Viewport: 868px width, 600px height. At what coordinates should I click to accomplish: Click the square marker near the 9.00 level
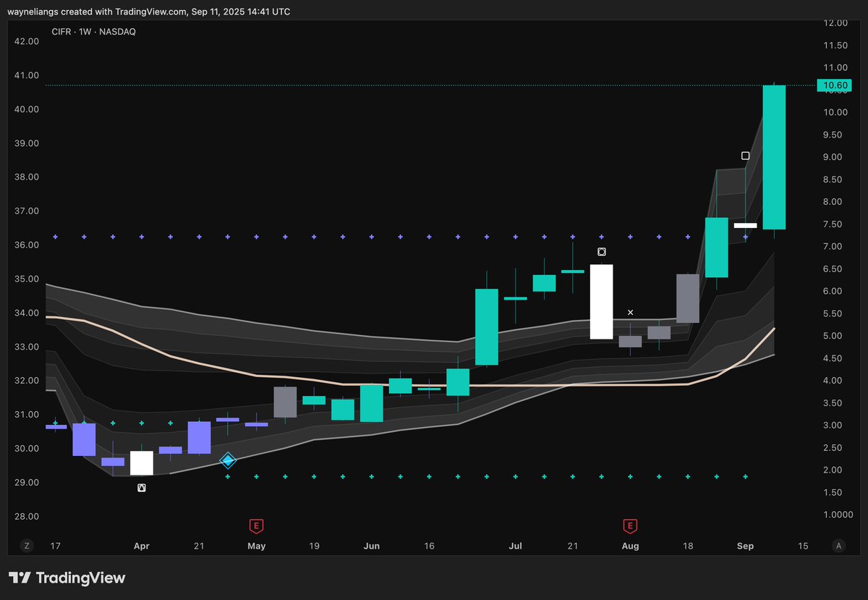coord(746,156)
